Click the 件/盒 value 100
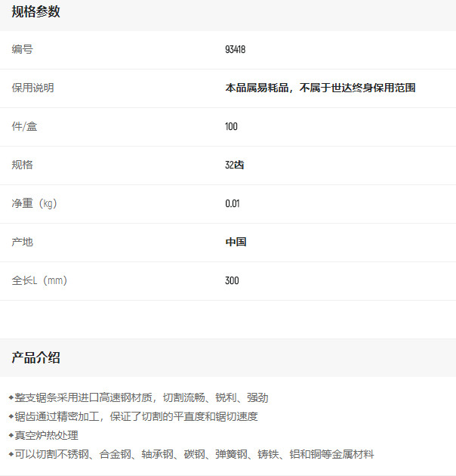The height and width of the screenshot is (476, 456). pyautogui.click(x=231, y=127)
